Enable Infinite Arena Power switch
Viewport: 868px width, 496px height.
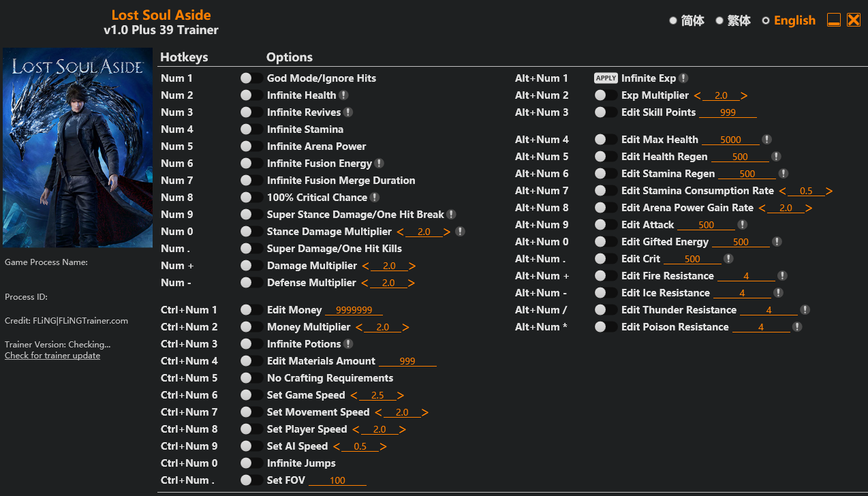coord(251,146)
